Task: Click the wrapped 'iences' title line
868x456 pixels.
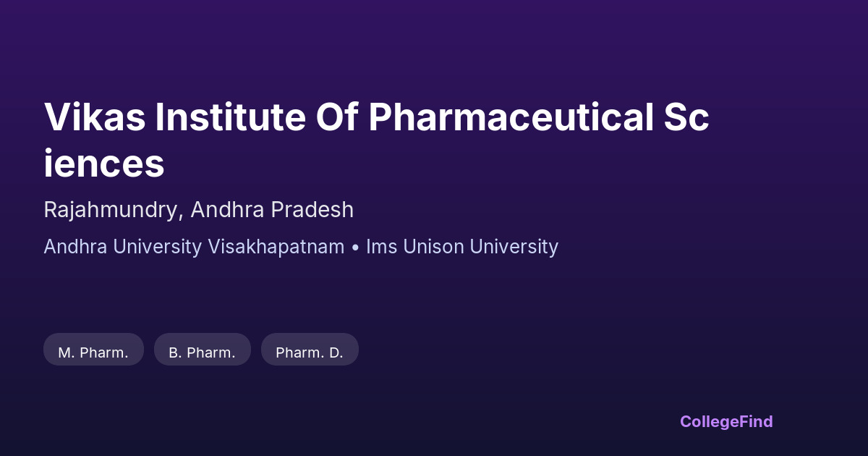Action: point(104,163)
